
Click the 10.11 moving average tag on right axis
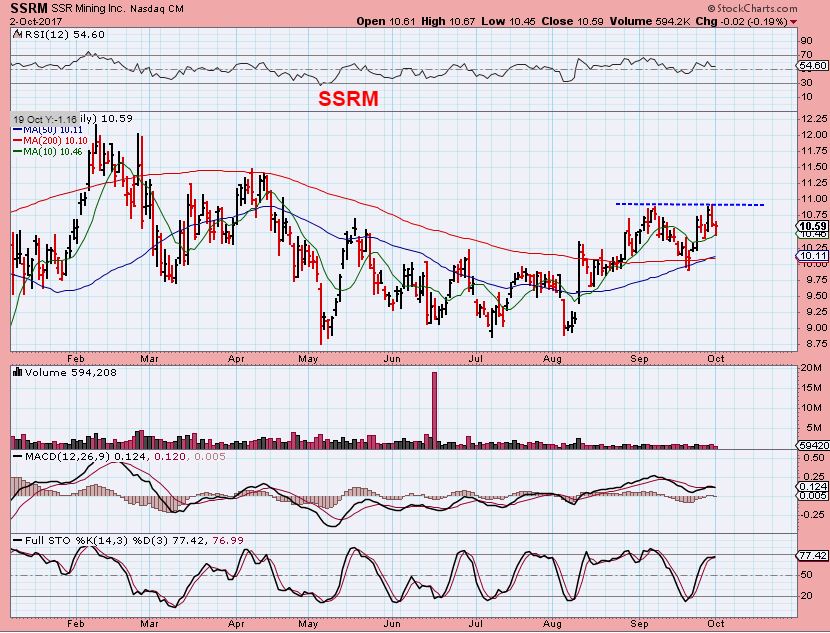813,256
